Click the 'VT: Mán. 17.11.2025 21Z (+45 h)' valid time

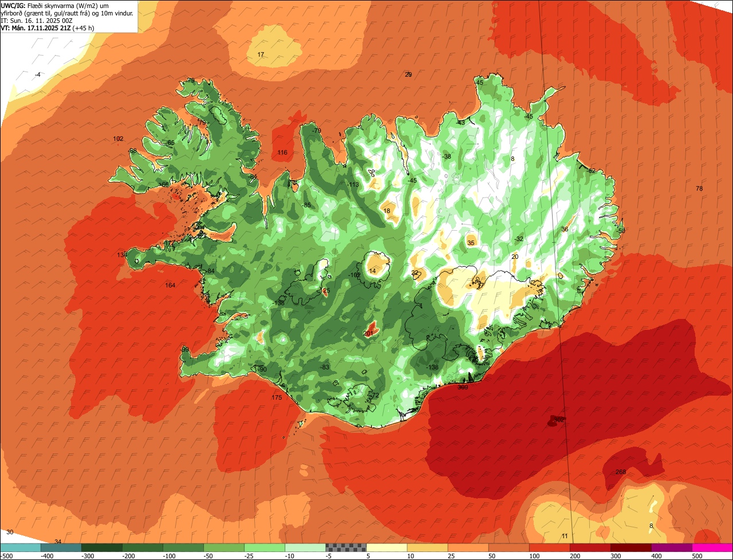coord(48,28)
